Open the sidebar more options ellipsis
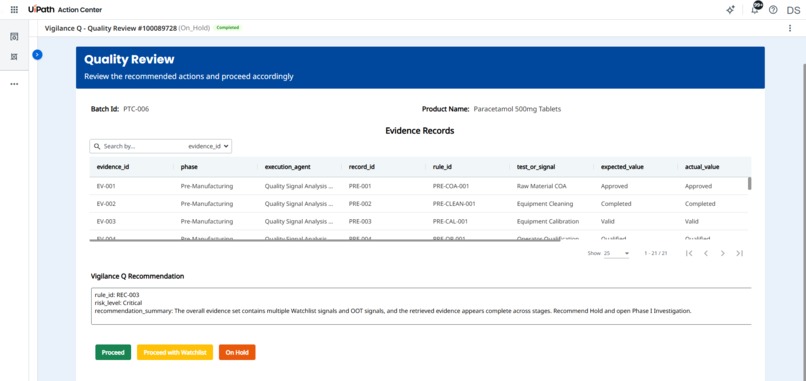The height and width of the screenshot is (381, 806). click(x=14, y=84)
